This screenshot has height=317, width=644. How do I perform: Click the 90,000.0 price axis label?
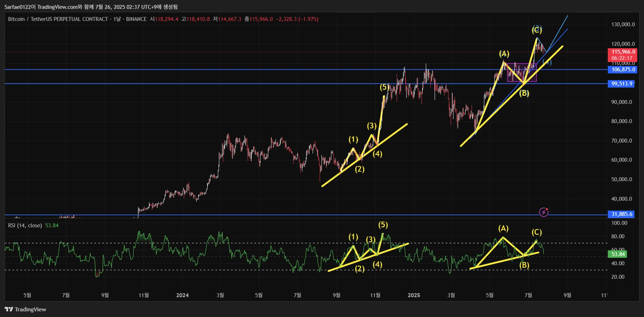click(x=622, y=102)
